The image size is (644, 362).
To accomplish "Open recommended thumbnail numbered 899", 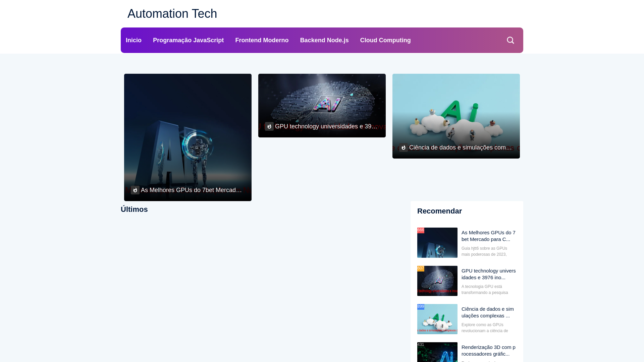I will point(437,319).
